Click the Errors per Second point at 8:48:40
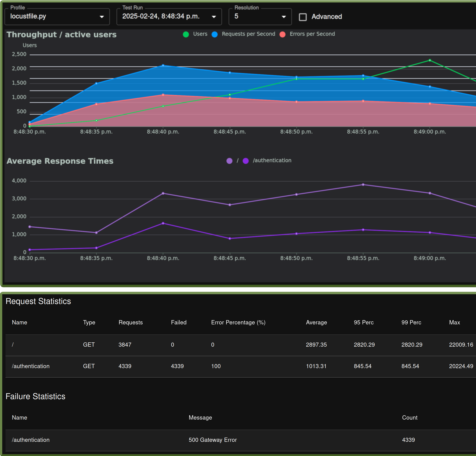476x456 pixels. (x=163, y=95)
